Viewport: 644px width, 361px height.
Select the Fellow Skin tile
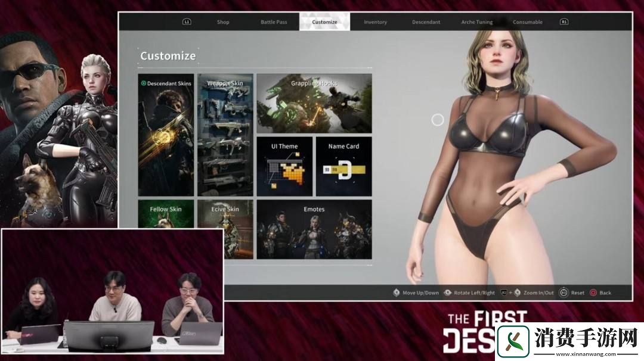[166, 213]
